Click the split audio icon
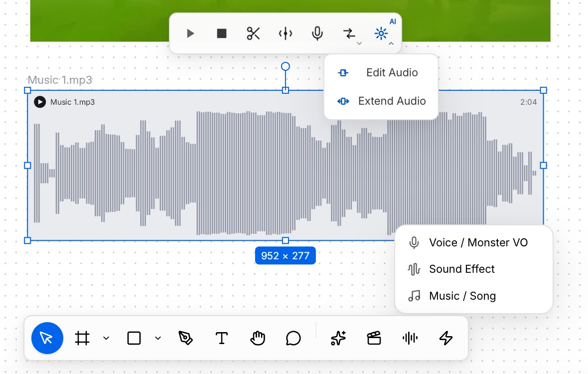The image size is (588, 374). (286, 34)
